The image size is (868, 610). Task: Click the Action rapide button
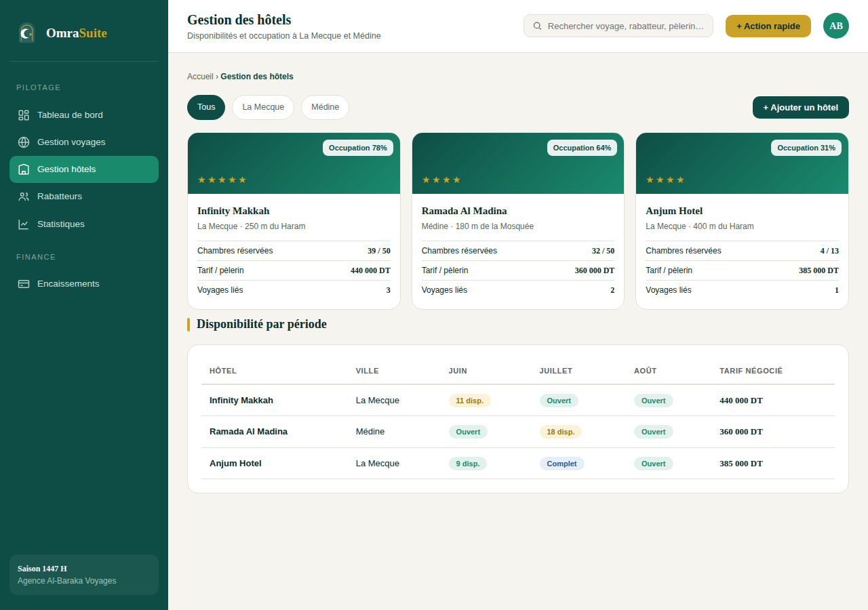[x=768, y=26]
